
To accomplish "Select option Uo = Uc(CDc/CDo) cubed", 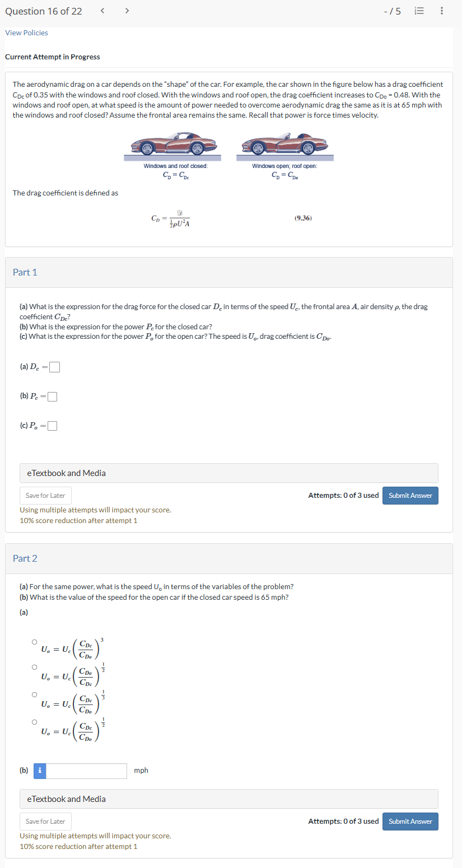I will pos(34,641).
